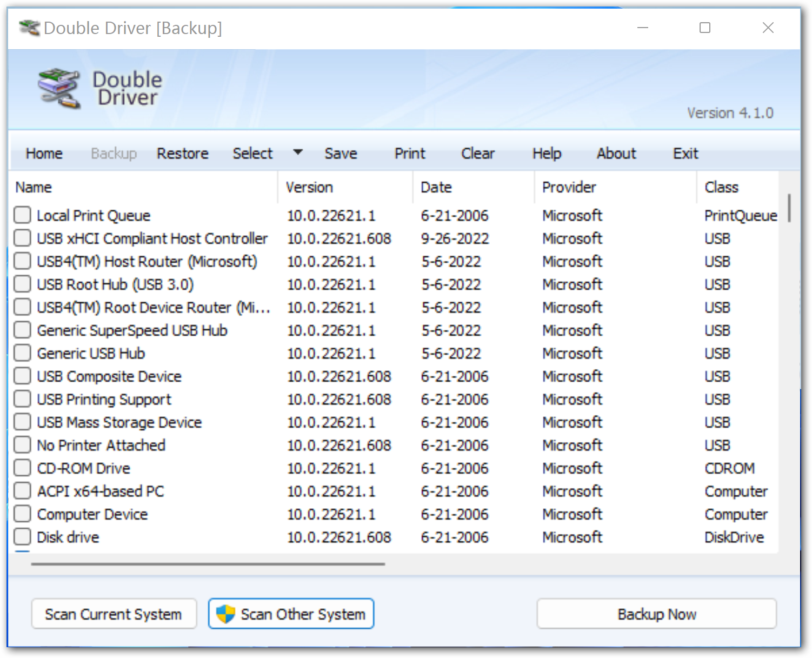Click the ACPI x64-based PC name text
Screen dimensions: 812x658
tap(101, 491)
